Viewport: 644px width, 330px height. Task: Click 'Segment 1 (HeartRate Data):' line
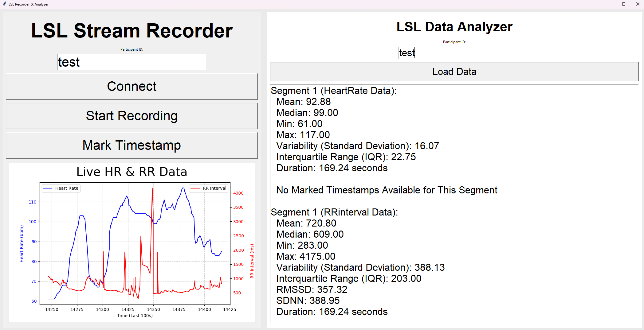pos(334,91)
